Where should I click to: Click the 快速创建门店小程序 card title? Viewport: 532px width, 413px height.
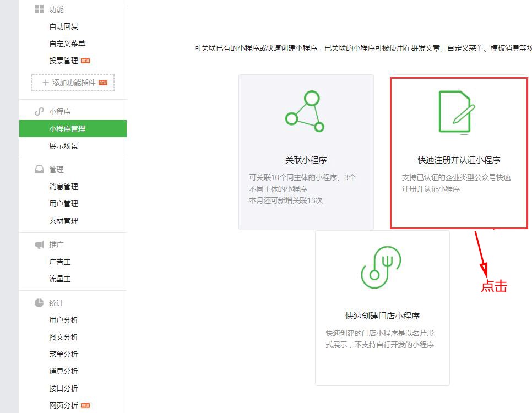(382, 316)
